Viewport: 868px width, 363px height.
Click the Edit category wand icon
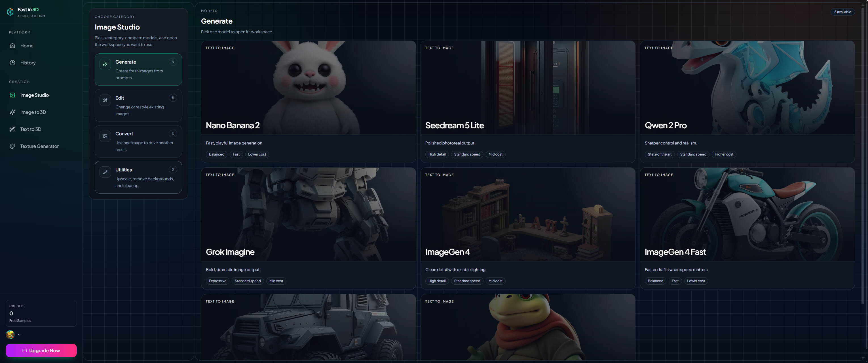[x=105, y=100]
